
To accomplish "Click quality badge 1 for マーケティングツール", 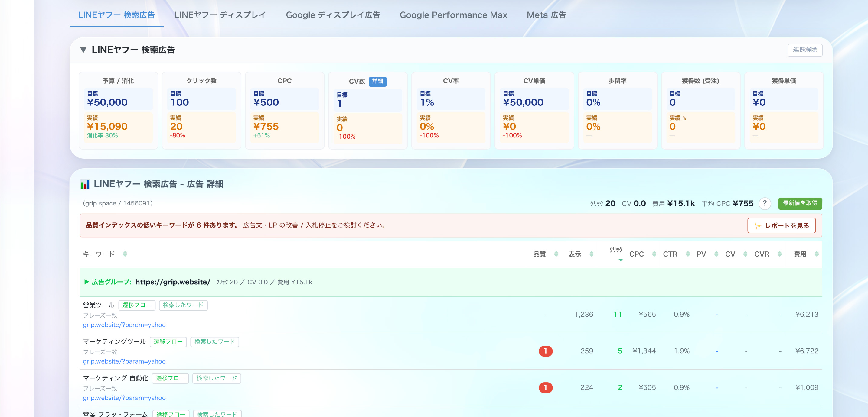I will (546, 351).
